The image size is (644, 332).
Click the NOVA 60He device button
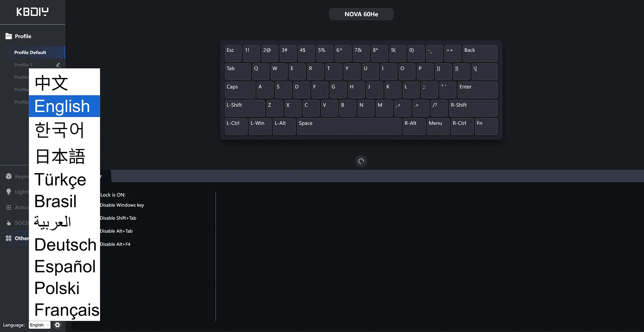point(361,14)
